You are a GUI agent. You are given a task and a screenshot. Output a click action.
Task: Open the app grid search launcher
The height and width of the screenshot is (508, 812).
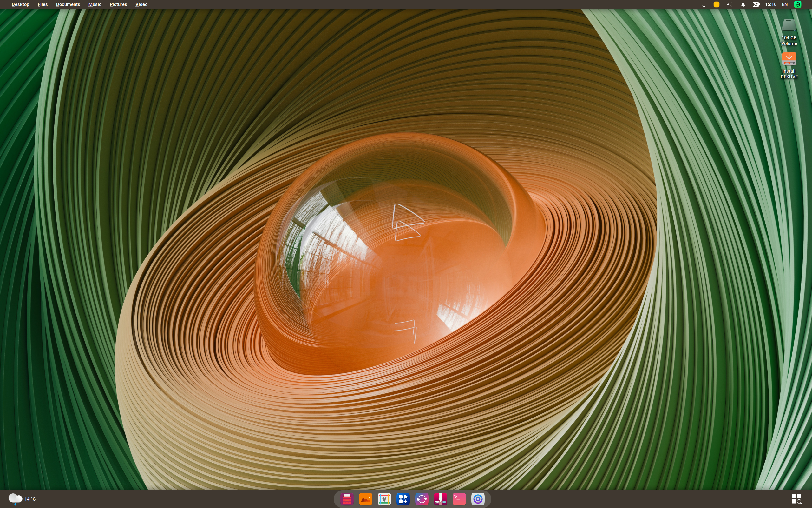796,498
